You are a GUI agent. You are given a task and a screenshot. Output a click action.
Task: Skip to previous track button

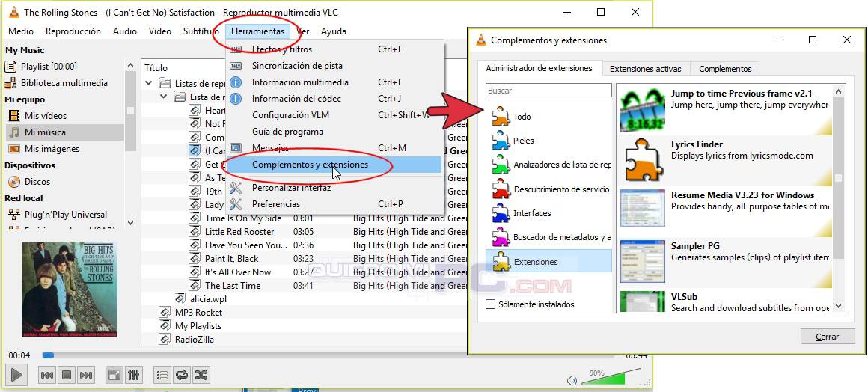click(x=47, y=376)
